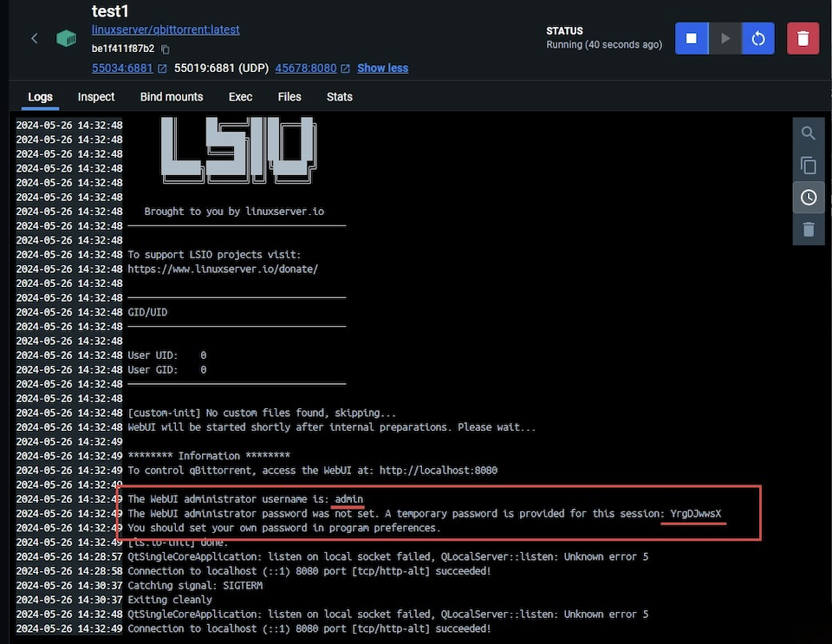Image resolution: width=832 pixels, height=644 pixels.
Task: Click the 'User UID: 0' log line
Action: 167,355
